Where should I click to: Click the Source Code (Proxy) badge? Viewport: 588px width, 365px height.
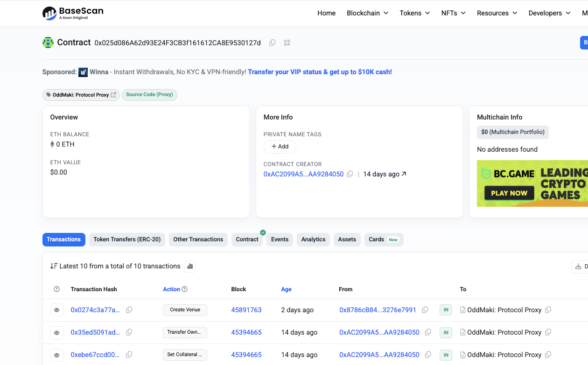click(x=149, y=95)
